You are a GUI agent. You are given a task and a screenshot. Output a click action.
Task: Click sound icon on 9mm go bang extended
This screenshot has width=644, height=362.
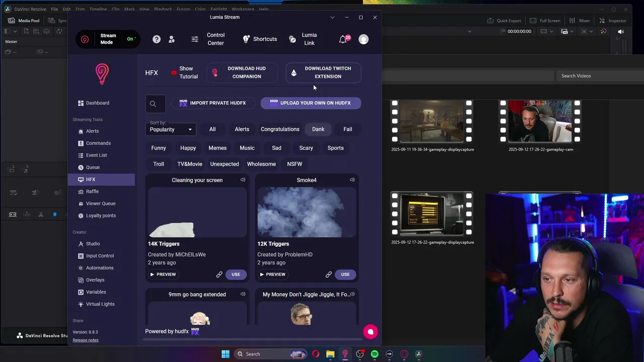coord(243,294)
